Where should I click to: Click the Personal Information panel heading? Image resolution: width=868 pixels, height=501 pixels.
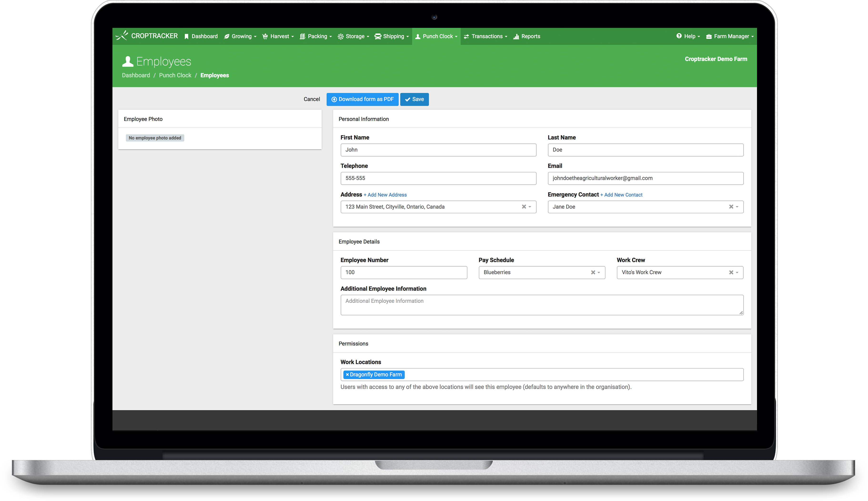pos(363,119)
